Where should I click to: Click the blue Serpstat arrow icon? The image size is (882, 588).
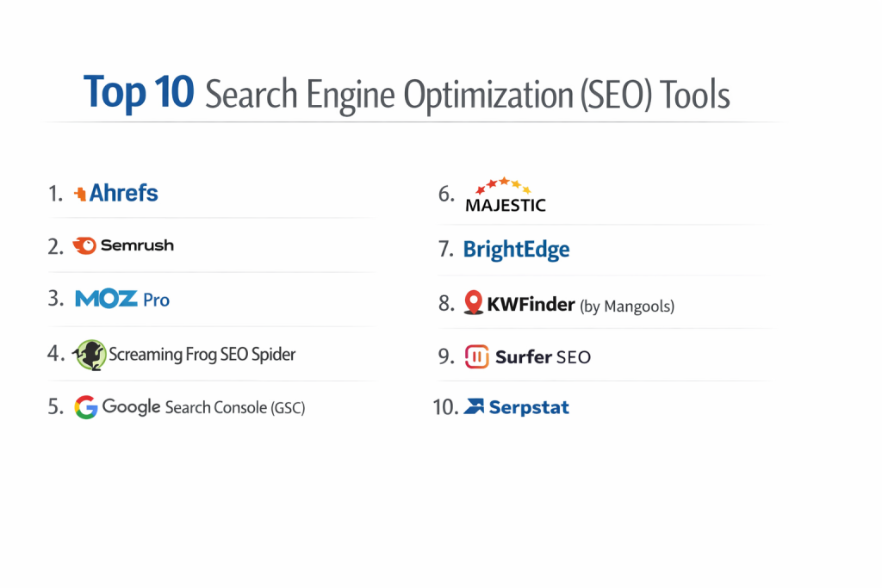click(x=474, y=406)
